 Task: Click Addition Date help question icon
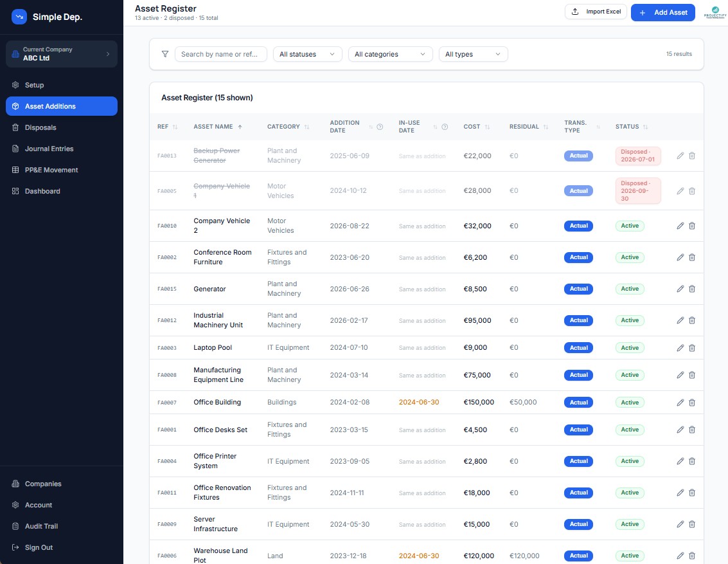tap(380, 127)
